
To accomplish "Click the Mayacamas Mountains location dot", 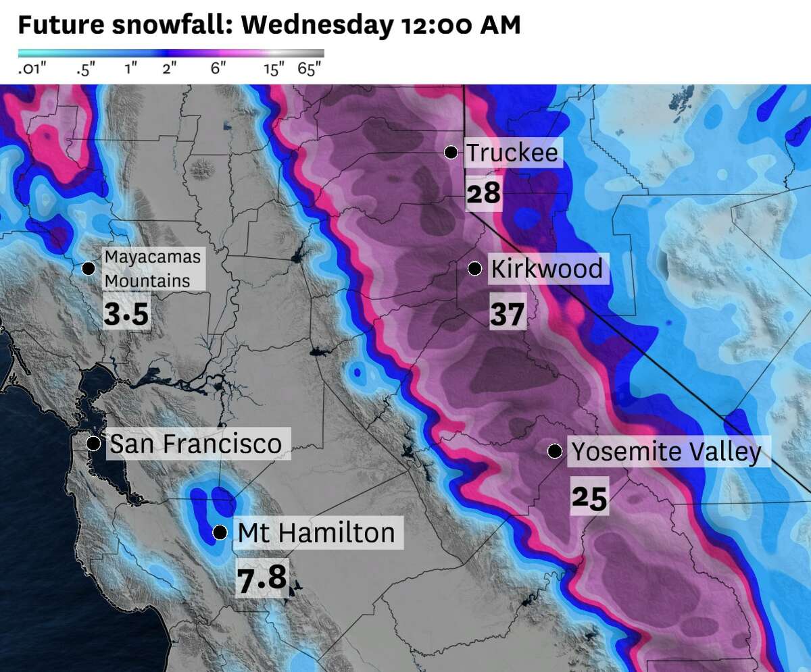I will 88,268.
